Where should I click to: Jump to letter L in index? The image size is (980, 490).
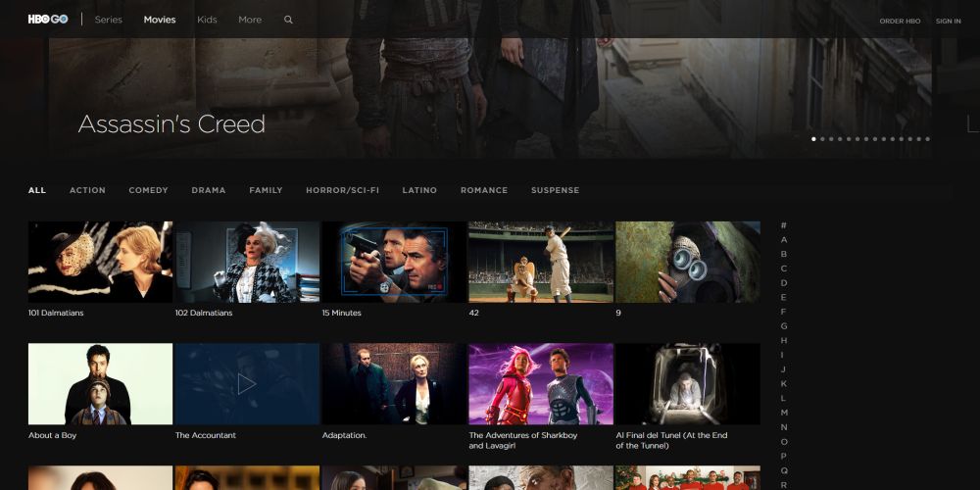(784, 398)
